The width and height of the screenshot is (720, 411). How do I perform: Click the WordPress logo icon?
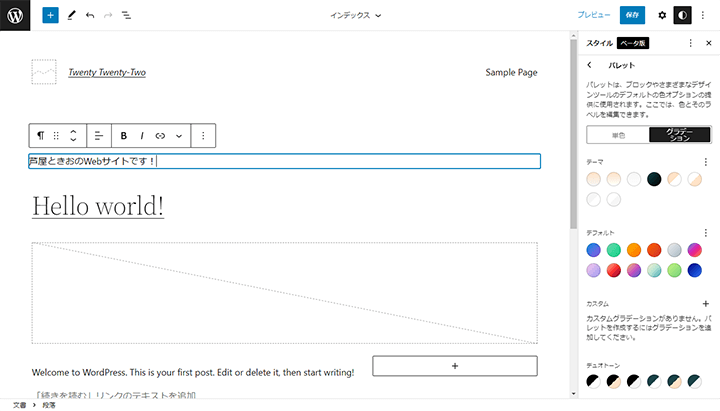(15, 15)
